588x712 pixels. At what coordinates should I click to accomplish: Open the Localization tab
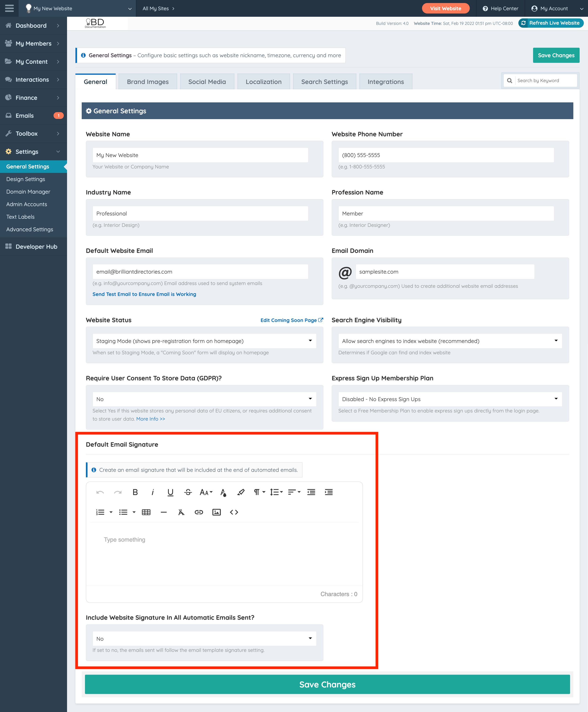coord(264,82)
